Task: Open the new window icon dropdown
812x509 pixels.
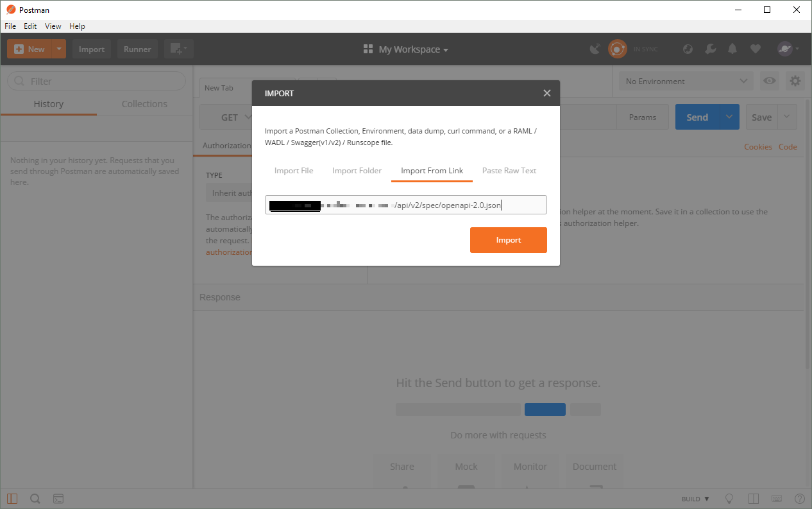Action: [179, 49]
